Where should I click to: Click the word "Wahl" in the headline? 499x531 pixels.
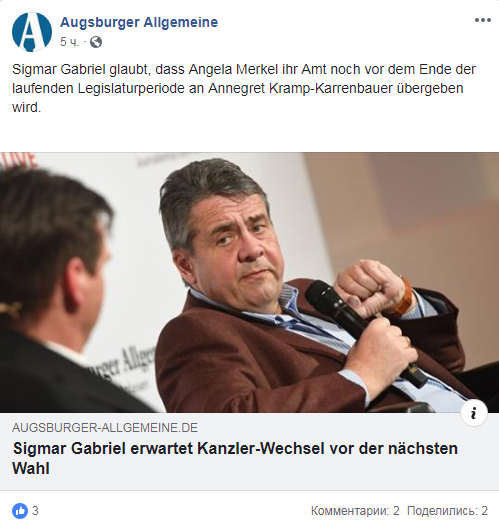31,469
